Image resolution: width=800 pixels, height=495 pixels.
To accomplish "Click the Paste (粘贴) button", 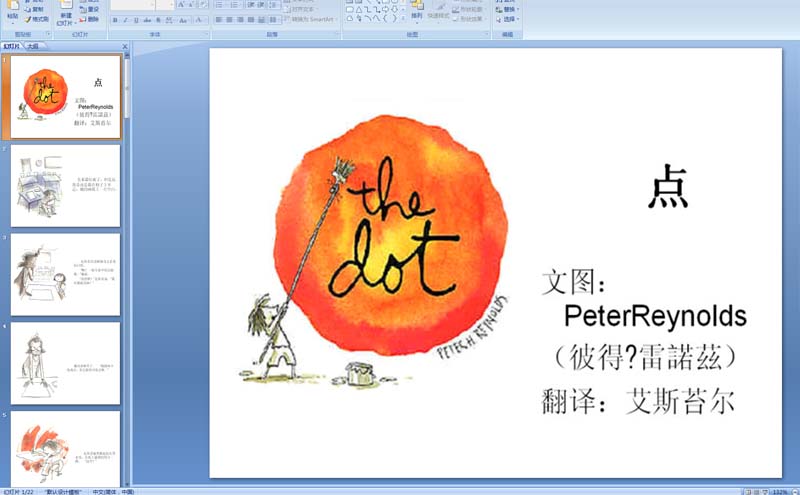I will tap(13, 13).
